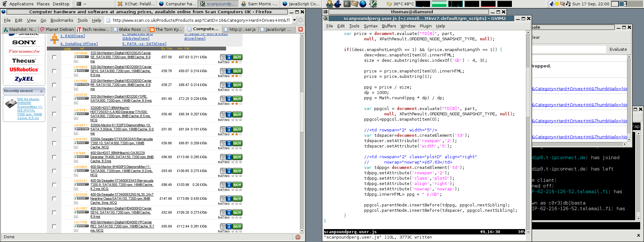
Task: Select the checkbox for LN7648 Hitachi drive
Action: [54, 157]
